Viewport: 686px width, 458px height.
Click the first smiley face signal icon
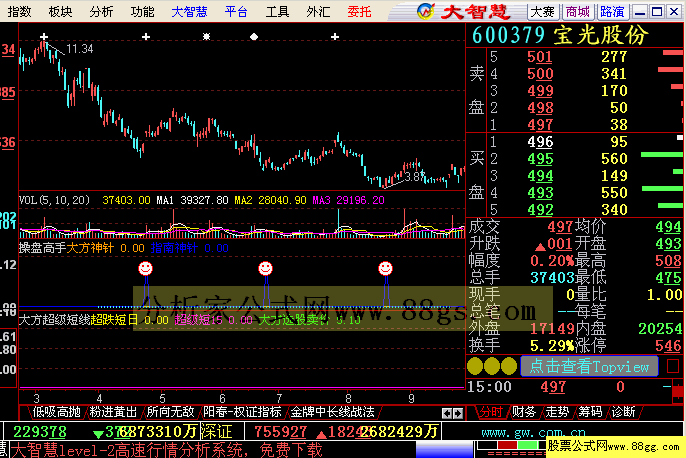pyautogui.click(x=145, y=268)
